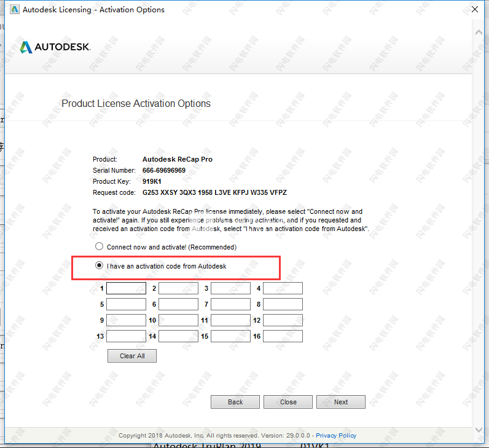Click activation code field 3
The width and height of the screenshot is (489, 448).
230,288
